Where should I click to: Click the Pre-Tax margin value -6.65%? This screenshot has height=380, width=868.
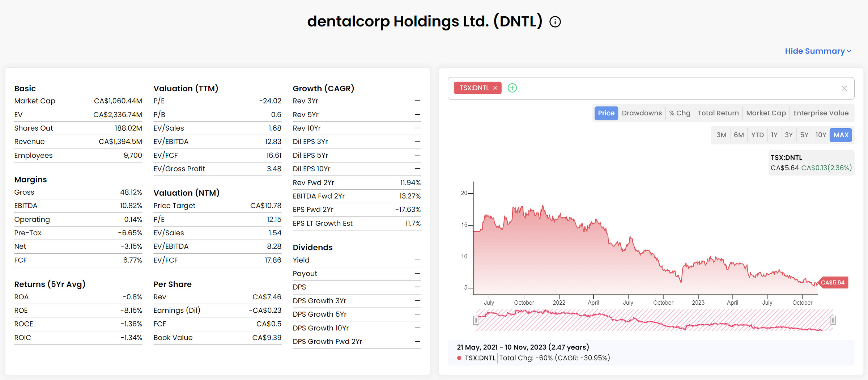click(x=130, y=233)
